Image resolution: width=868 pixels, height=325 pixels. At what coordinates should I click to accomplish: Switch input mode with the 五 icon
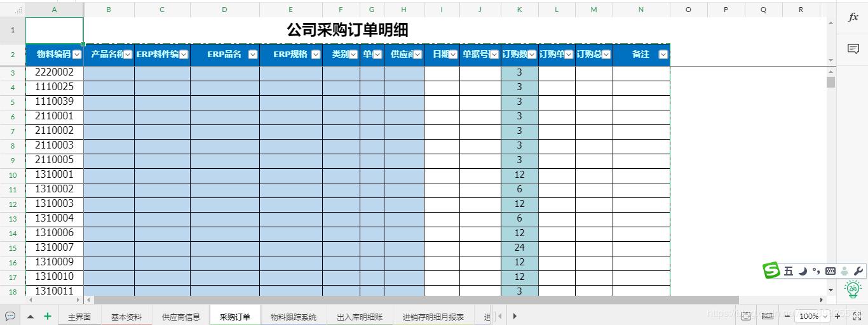tap(789, 271)
